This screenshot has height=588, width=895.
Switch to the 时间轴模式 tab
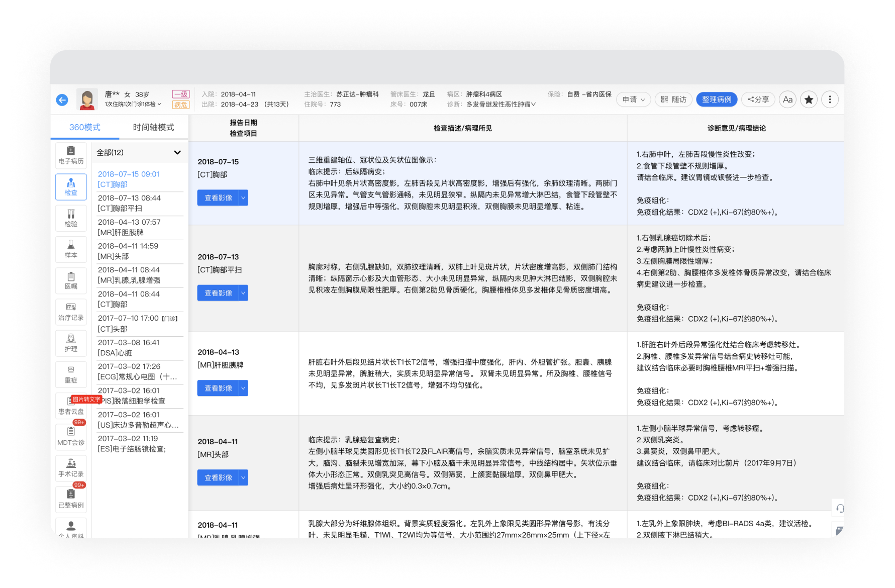click(x=153, y=128)
